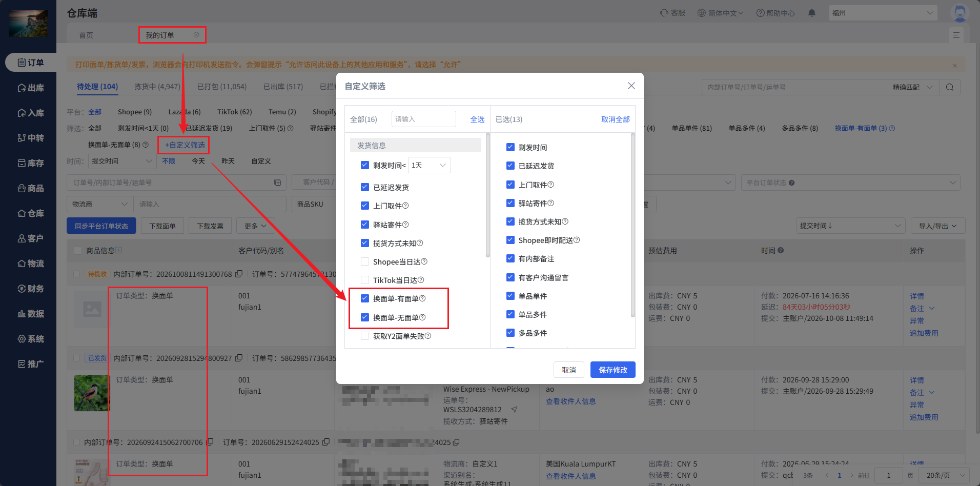Screen dimensions: 980x486
Task: Uncheck 换面单-无面单 option
Action: pyautogui.click(x=365, y=317)
